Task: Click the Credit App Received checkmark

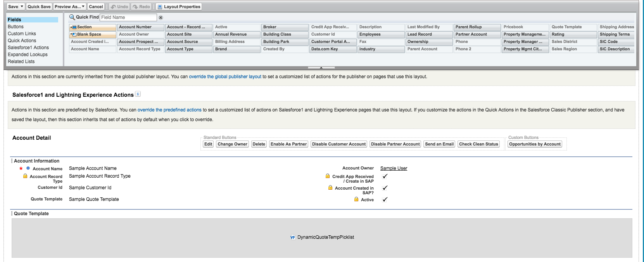Action: (385, 176)
